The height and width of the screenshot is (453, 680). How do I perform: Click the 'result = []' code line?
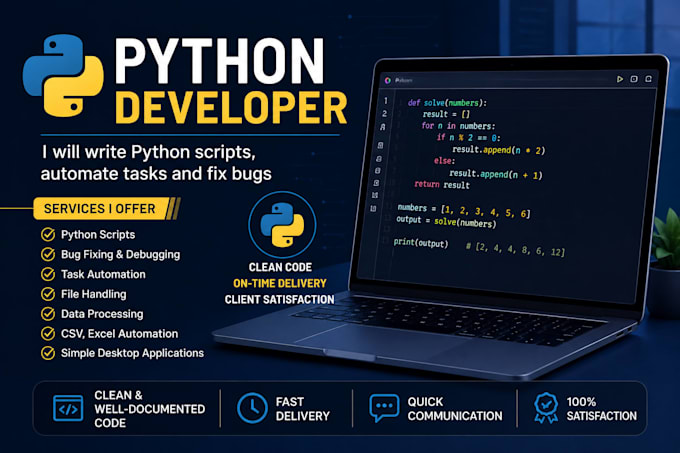click(x=446, y=114)
